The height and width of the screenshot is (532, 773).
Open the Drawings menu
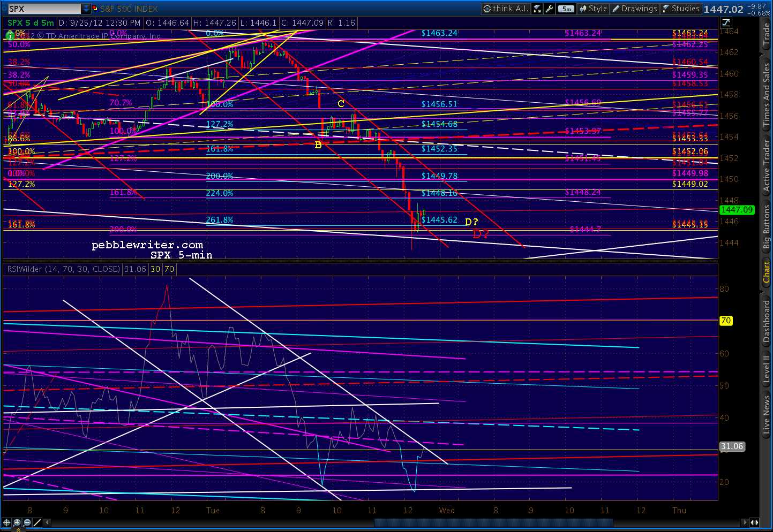click(635, 9)
